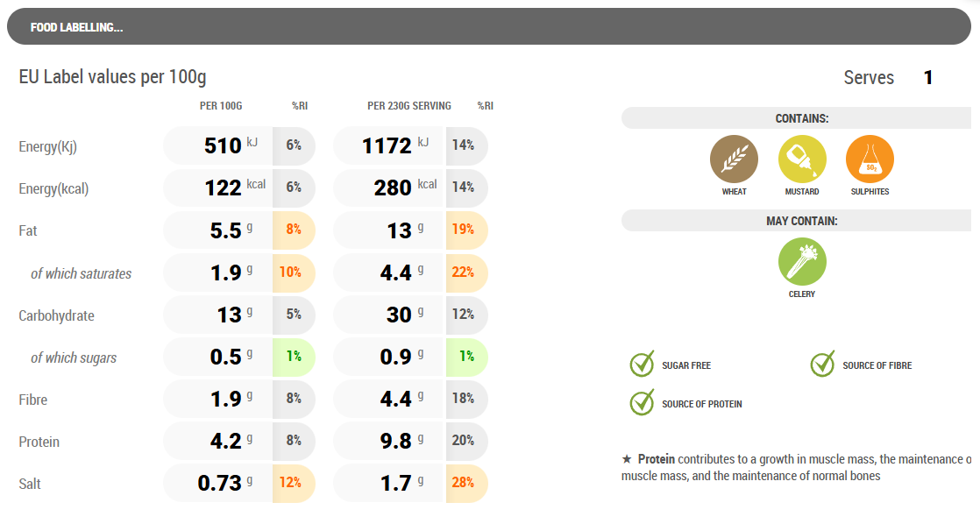Image resolution: width=980 pixels, height=531 pixels.
Task: Click the green 1% sugars RI badge
Action: pos(291,357)
